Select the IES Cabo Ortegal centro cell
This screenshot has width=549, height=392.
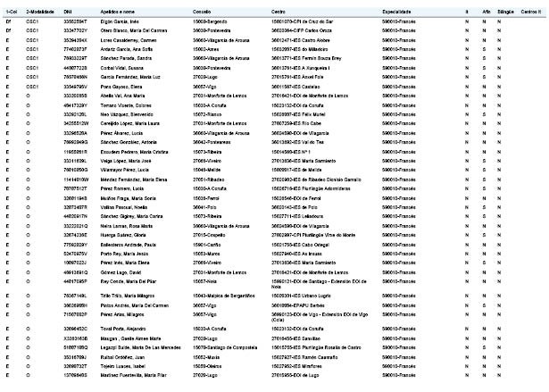click(301, 245)
